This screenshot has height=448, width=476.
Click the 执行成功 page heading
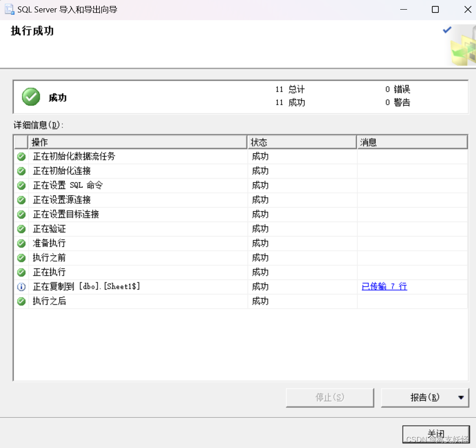click(x=32, y=31)
